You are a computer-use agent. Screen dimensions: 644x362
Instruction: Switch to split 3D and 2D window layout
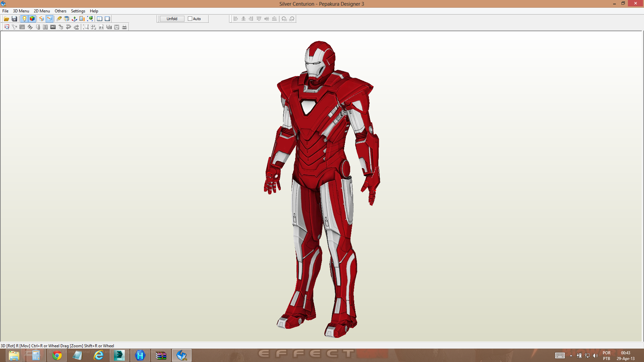click(100, 19)
